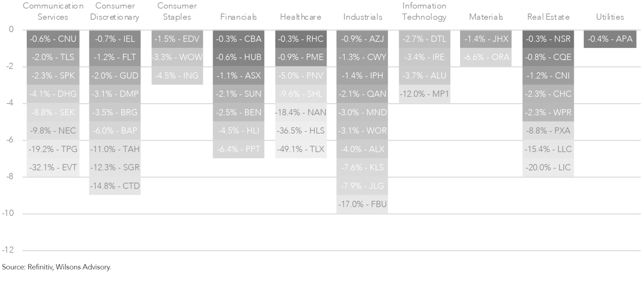Click the -3.3% WOW block
This screenshot has height=285, width=644.
pos(177,57)
